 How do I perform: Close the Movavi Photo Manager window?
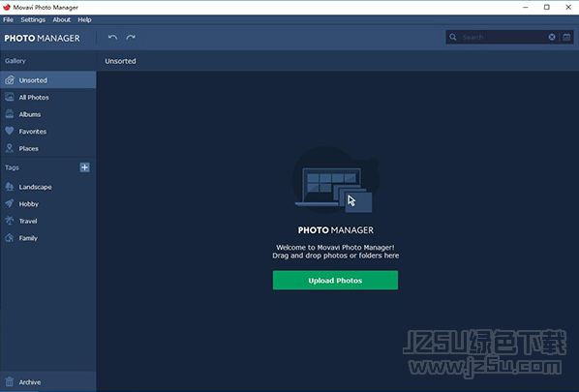click(x=568, y=7)
